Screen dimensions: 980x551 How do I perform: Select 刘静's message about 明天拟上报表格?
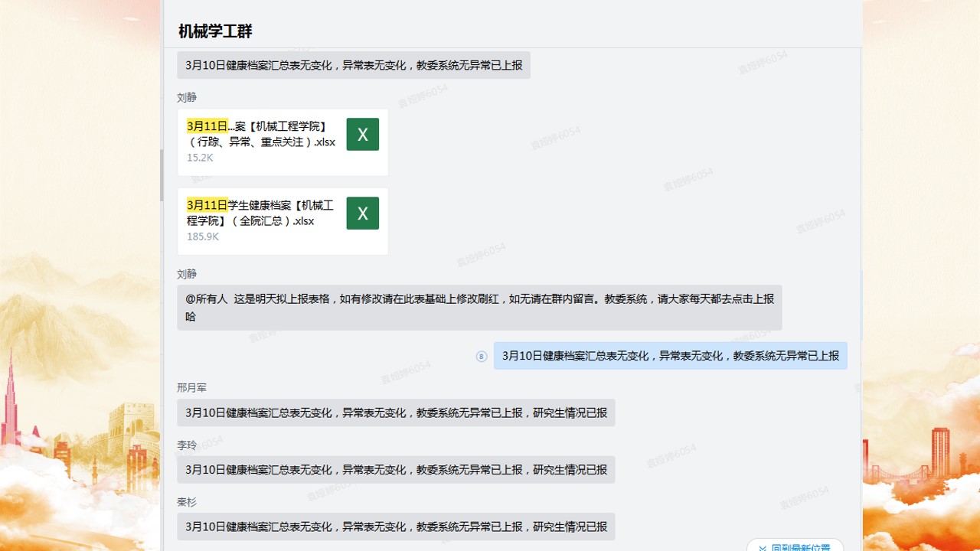click(479, 308)
